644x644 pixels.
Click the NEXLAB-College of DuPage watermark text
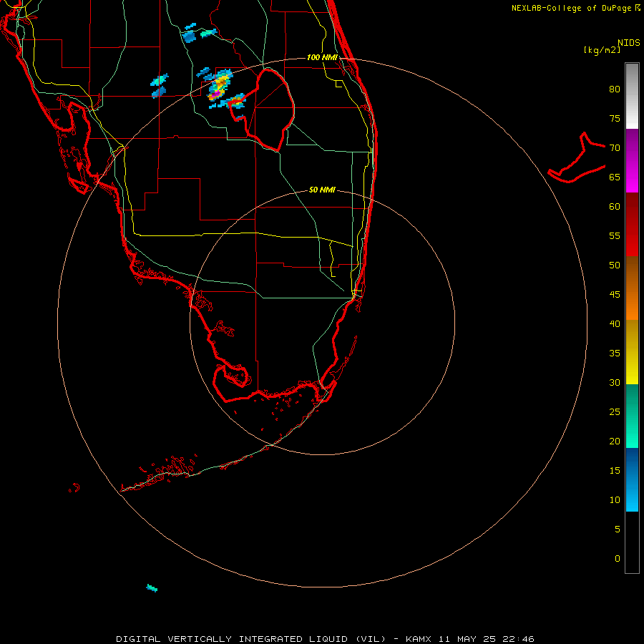572,8
